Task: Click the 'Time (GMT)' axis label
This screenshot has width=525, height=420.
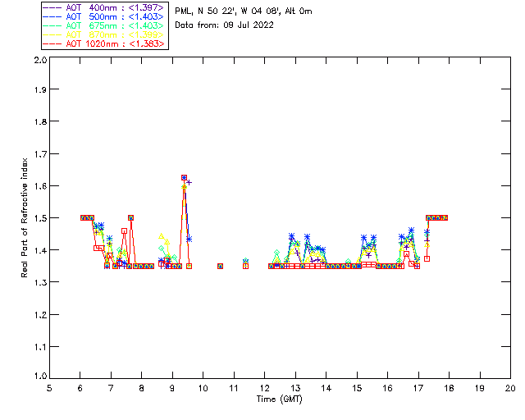Action: tap(280, 399)
